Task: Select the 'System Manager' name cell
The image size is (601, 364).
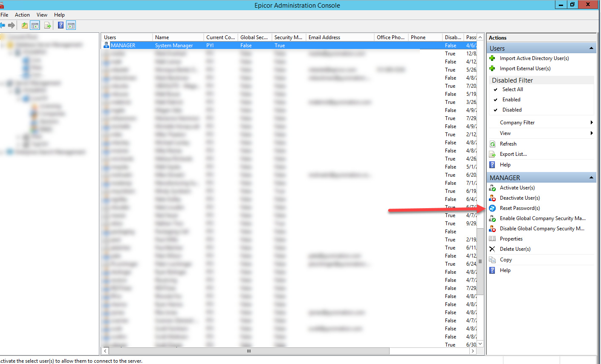Action: pyautogui.click(x=174, y=46)
